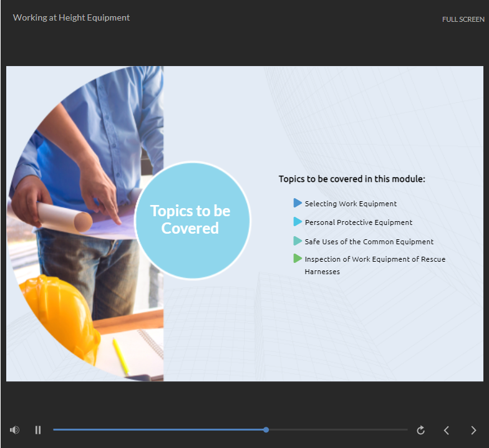Enter FULL SCREEN mode

tap(463, 19)
